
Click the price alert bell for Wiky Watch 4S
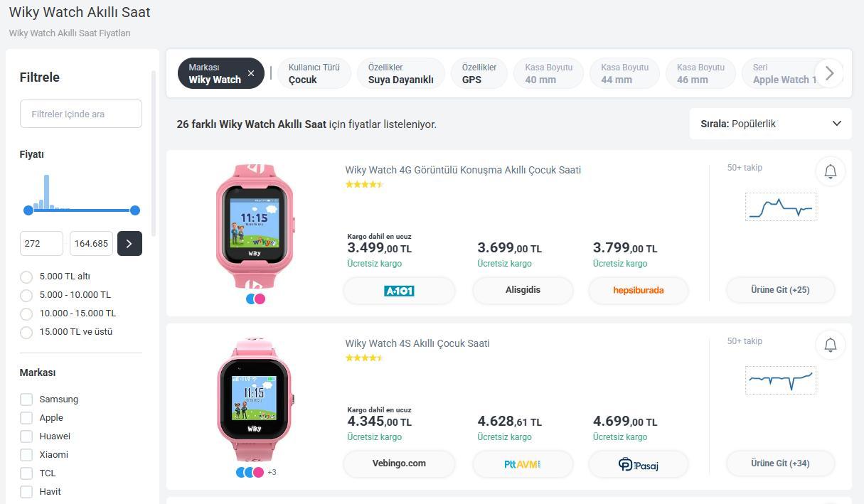tap(830, 345)
